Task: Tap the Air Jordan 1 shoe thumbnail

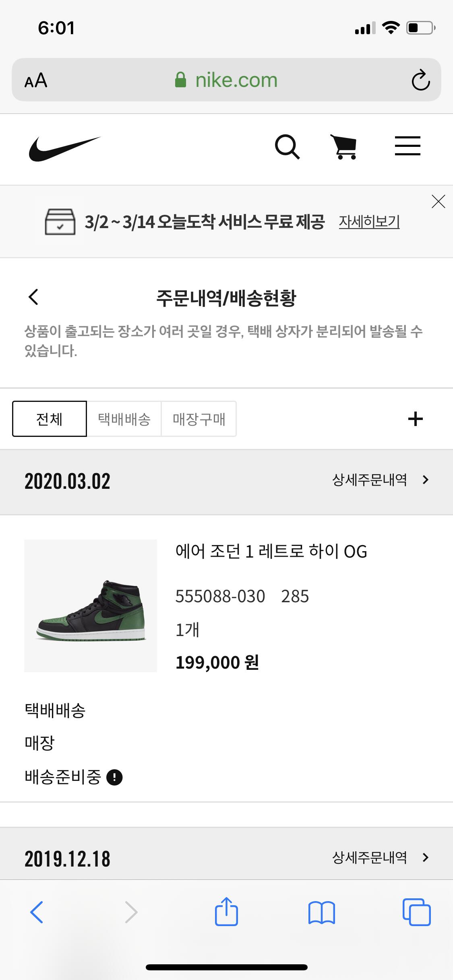Action: click(x=91, y=605)
